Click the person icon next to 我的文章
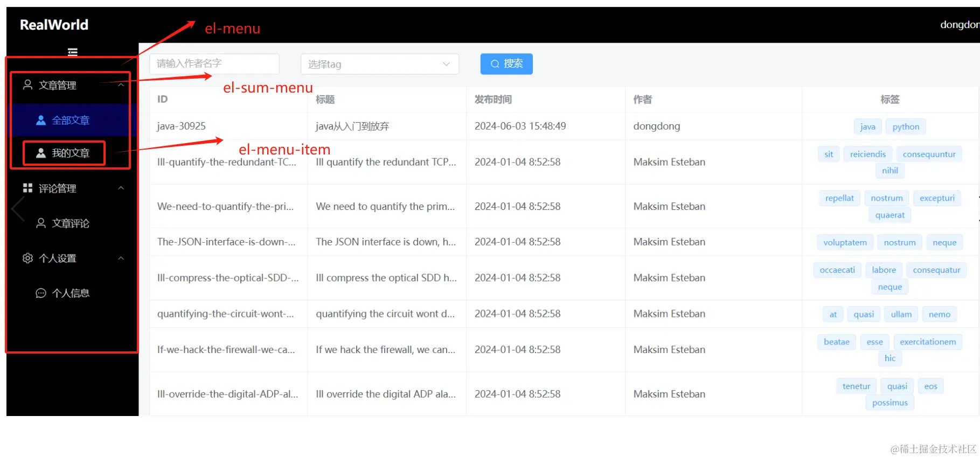This screenshot has width=980, height=458. [x=41, y=153]
